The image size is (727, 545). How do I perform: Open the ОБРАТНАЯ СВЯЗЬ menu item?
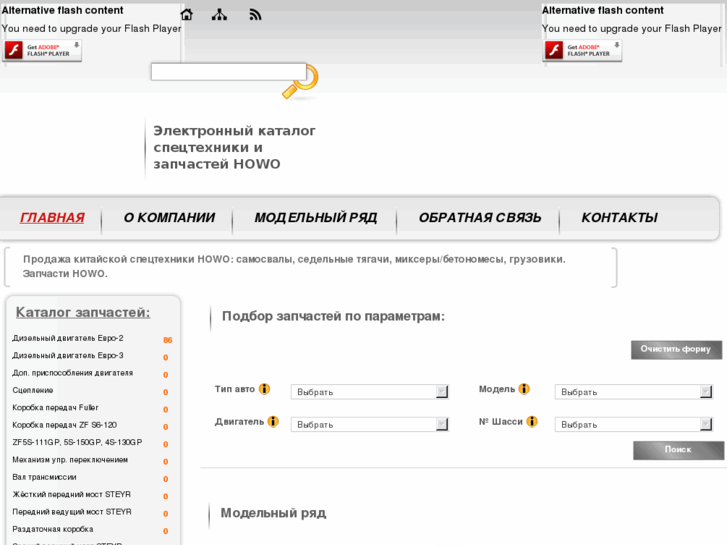(480, 218)
